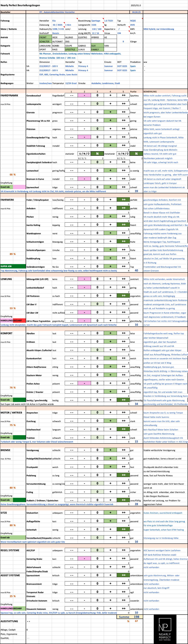Click the Sportage model name cell
This screenshot has height=644, width=188.
[x=96, y=21]
